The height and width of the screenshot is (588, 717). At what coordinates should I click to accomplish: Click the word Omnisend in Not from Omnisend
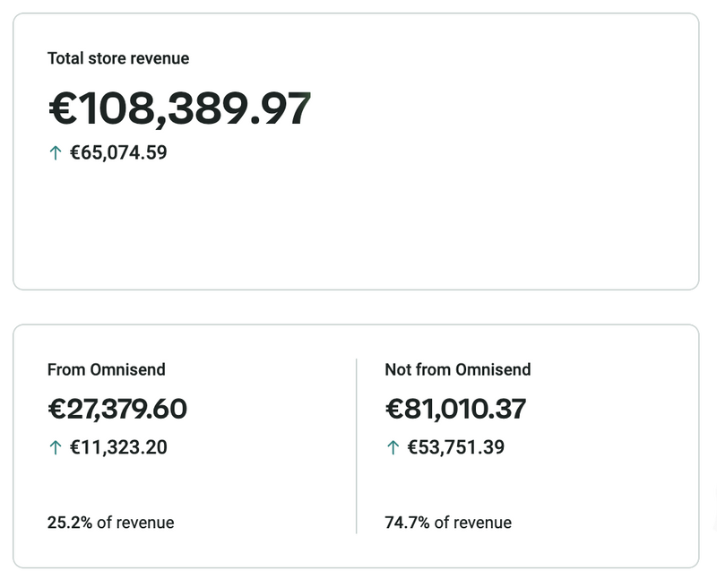(x=493, y=369)
